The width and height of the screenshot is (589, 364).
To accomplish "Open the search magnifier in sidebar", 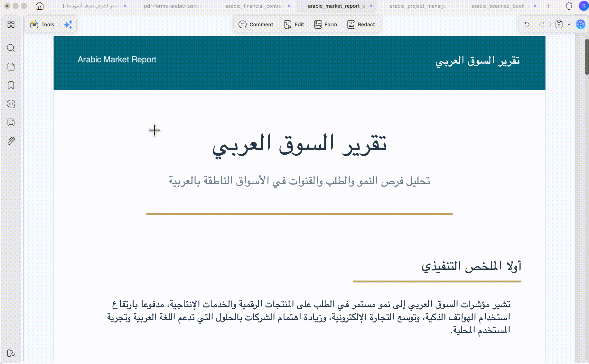I will pyautogui.click(x=11, y=48).
